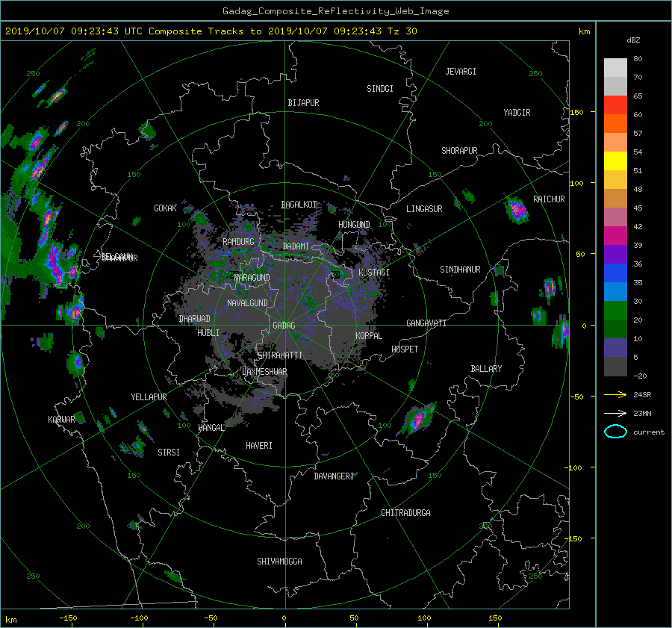Select the YADGIR city label
The height and width of the screenshot is (628, 672).
click(517, 113)
